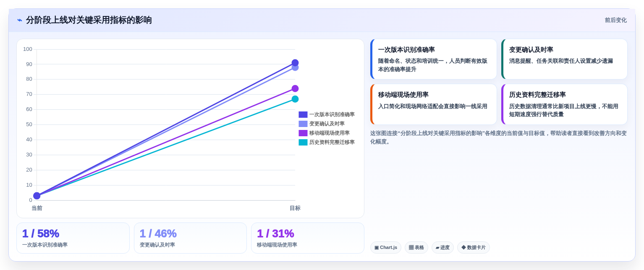Open the 1 / 58% stat card

pyautogui.click(x=73, y=238)
